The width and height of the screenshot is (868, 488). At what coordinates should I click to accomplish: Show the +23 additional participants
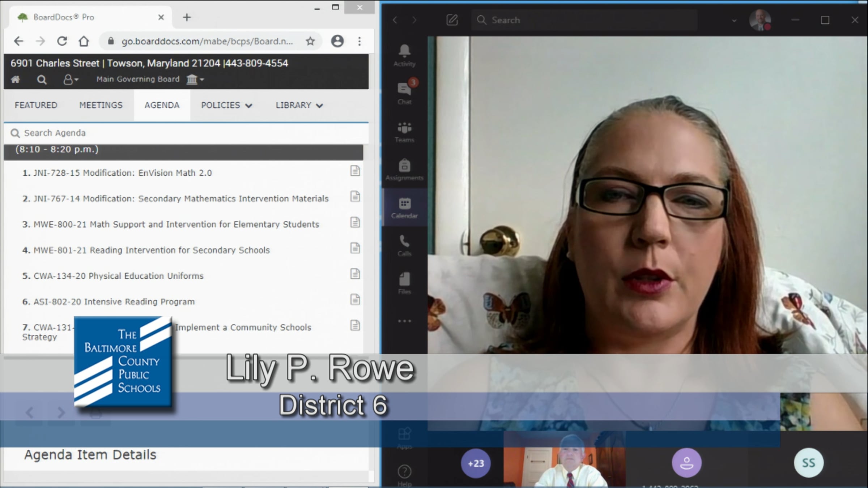coord(476,463)
